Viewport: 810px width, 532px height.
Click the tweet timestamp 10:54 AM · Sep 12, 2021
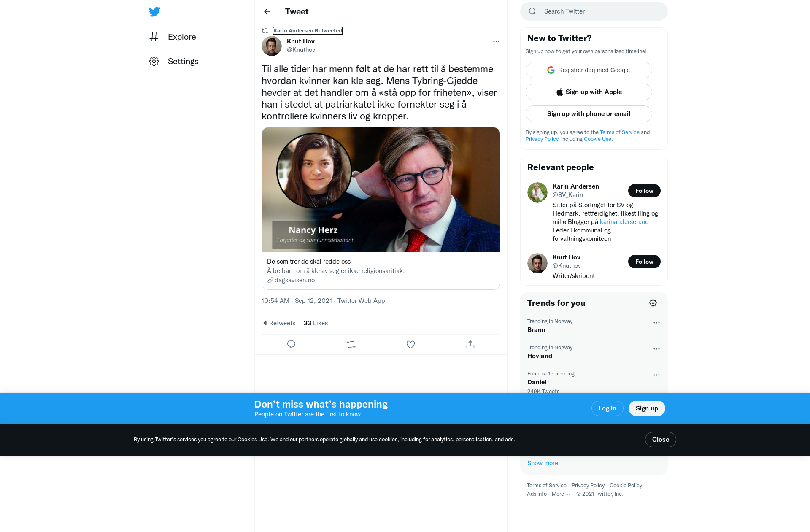(x=297, y=301)
